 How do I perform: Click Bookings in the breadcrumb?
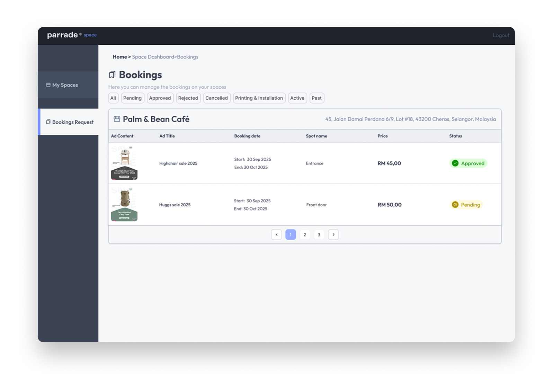tap(188, 57)
